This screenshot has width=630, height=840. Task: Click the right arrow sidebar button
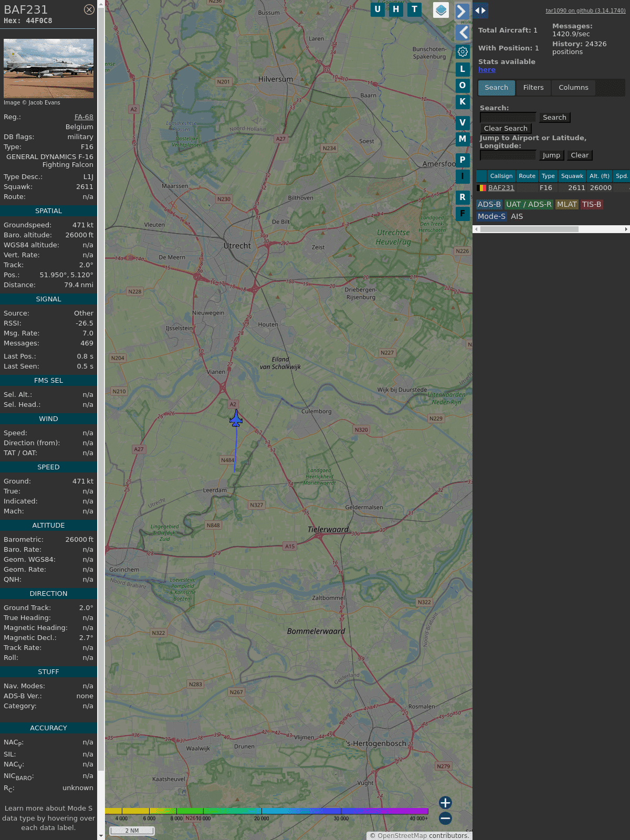tap(462, 11)
